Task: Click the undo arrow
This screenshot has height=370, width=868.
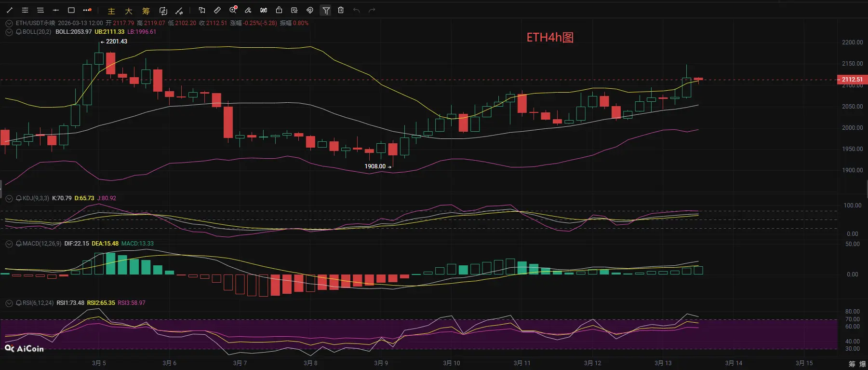Action: pyautogui.click(x=356, y=10)
